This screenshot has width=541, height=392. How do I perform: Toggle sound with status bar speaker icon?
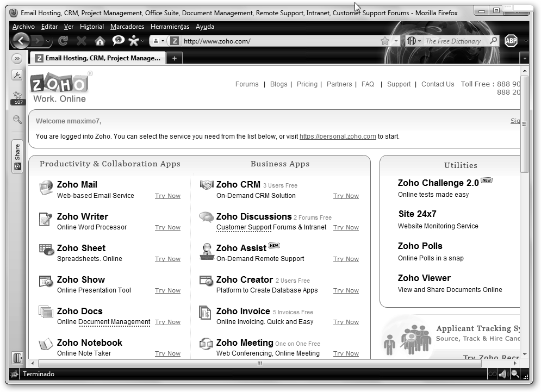[x=503, y=374]
